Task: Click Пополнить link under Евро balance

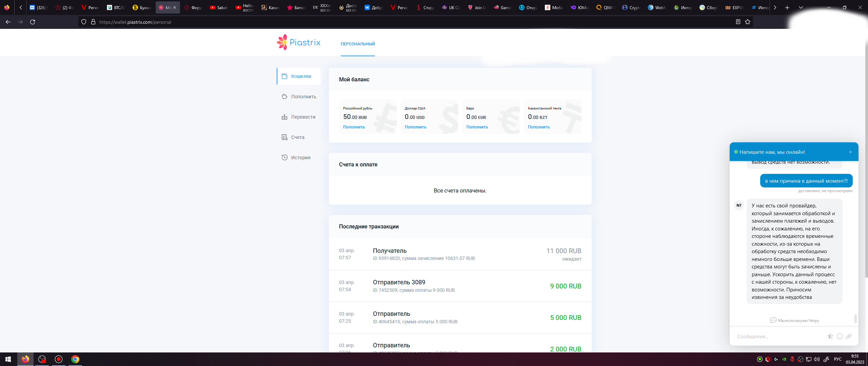Action: [x=477, y=127]
